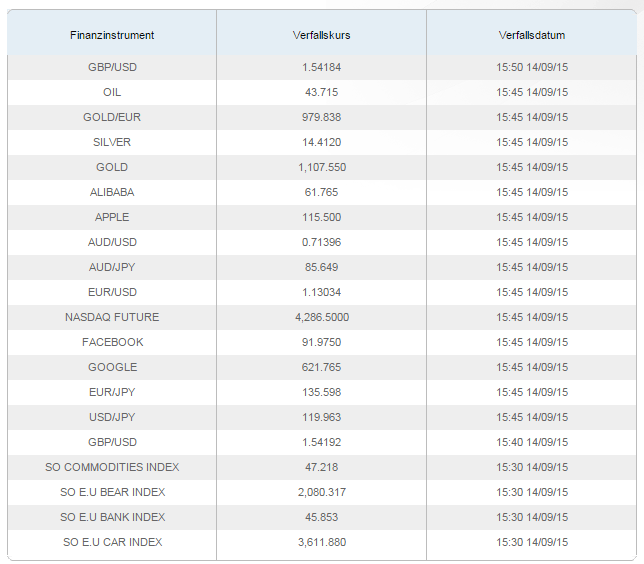Screen dimensions: 644x564
Task: Select the AUD/USD instrument name
Action: coord(112,242)
